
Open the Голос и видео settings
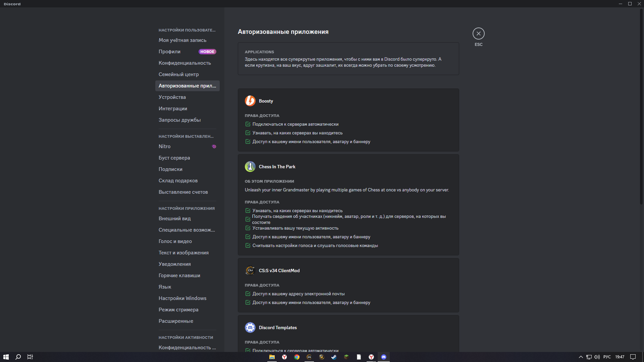coord(175,241)
